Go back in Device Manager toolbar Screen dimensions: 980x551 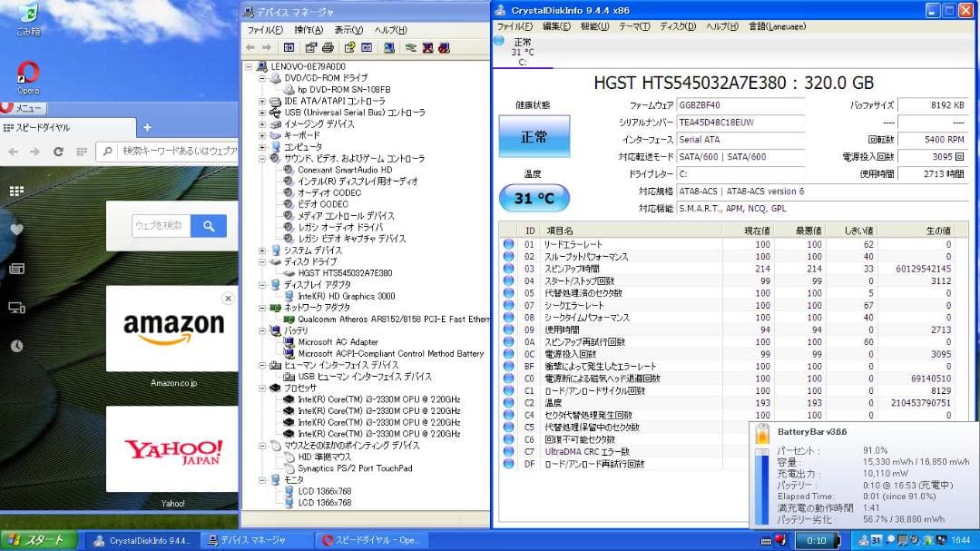[250, 47]
